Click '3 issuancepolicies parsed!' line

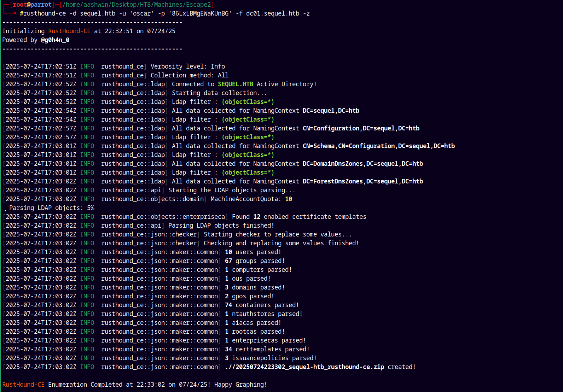pos(271,358)
